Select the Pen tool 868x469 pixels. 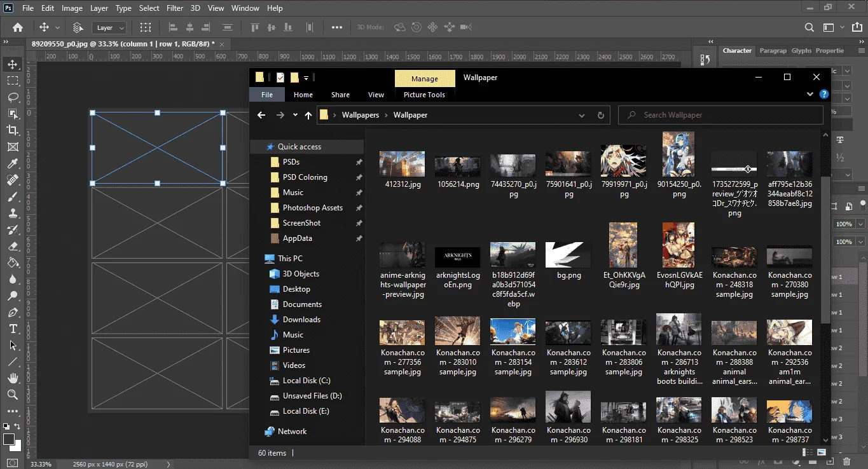coord(12,313)
